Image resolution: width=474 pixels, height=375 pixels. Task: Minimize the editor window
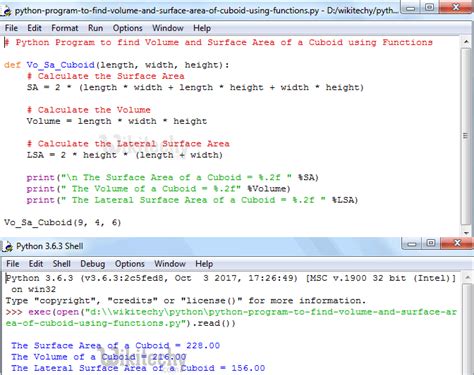click(x=411, y=8)
